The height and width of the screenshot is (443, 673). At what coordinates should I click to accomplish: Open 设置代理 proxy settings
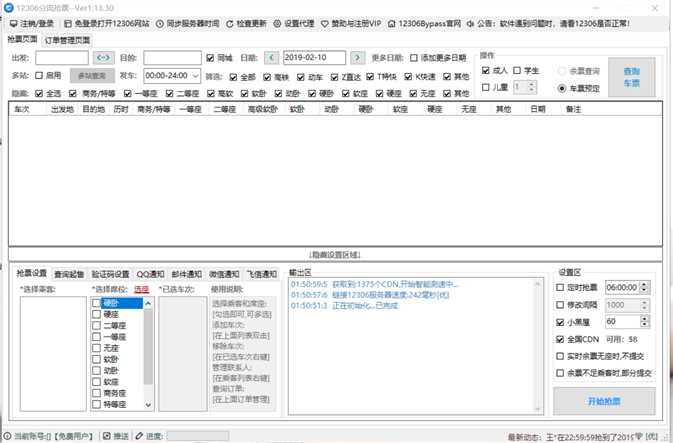tap(294, 24)
